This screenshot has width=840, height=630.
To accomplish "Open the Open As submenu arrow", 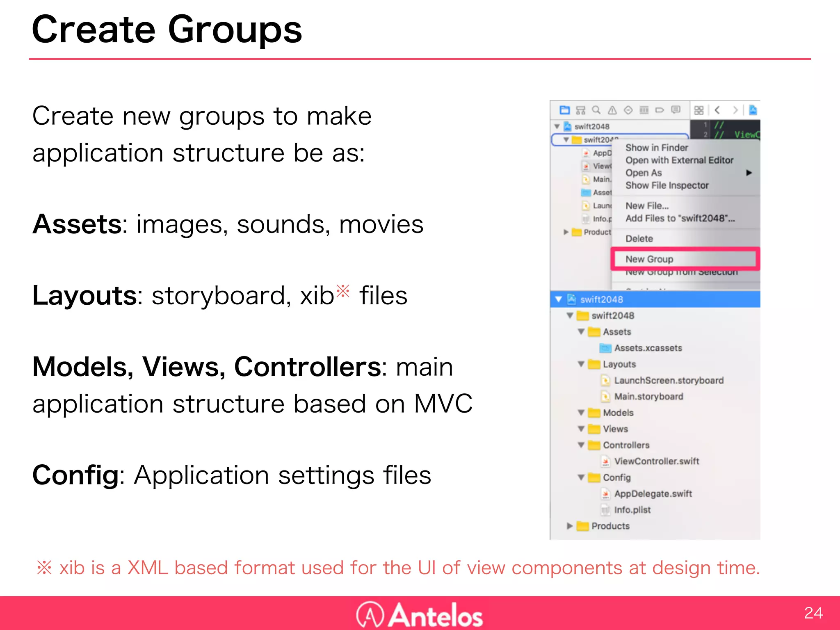I will pos(749,173).
